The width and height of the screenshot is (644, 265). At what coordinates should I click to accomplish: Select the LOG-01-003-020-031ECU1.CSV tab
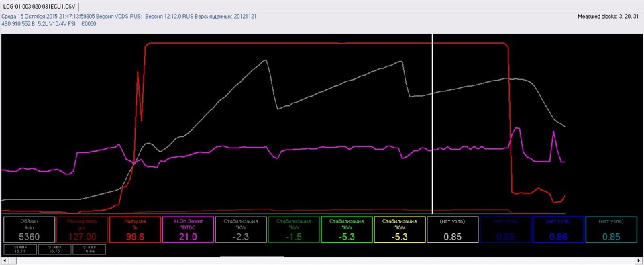coord(40,6)
